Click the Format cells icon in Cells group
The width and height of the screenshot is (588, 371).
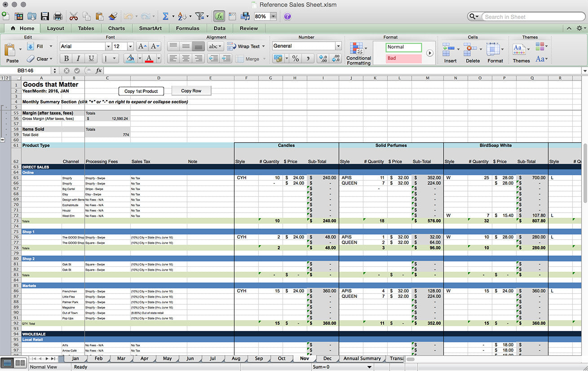(x=493, y=49)
